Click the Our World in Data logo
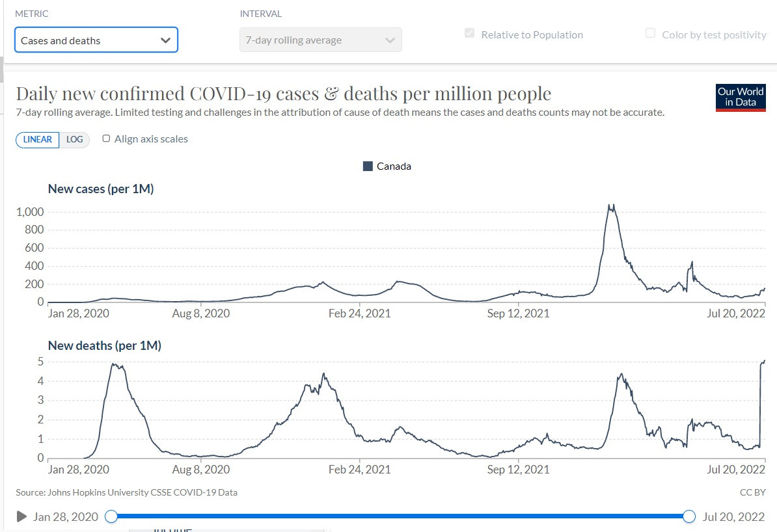Screen dimensions: 777x532 741,98
